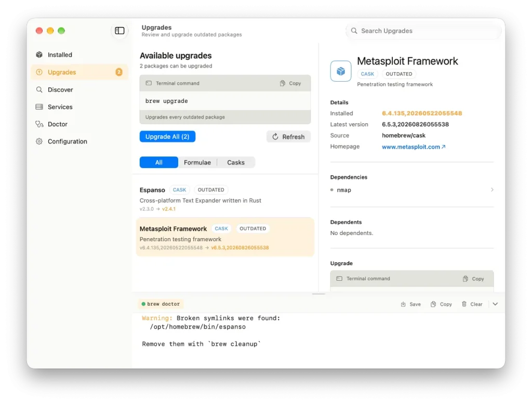Select the Espanso package row
The height and width of the screenshot is (404, 532).
point(225,199)
